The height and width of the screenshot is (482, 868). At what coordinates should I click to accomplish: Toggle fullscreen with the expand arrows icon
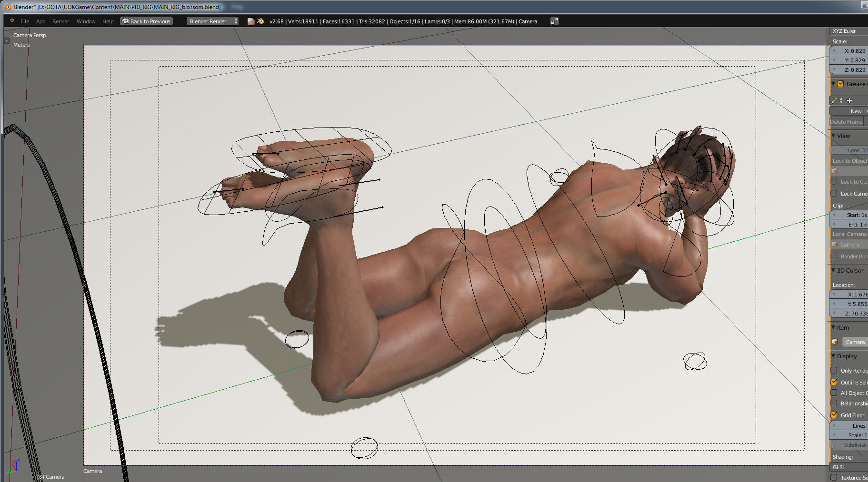tap(554, 21)
